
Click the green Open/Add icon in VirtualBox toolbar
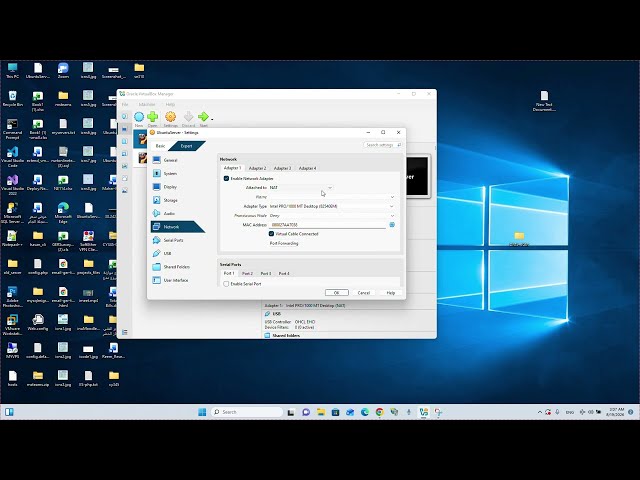153,119
